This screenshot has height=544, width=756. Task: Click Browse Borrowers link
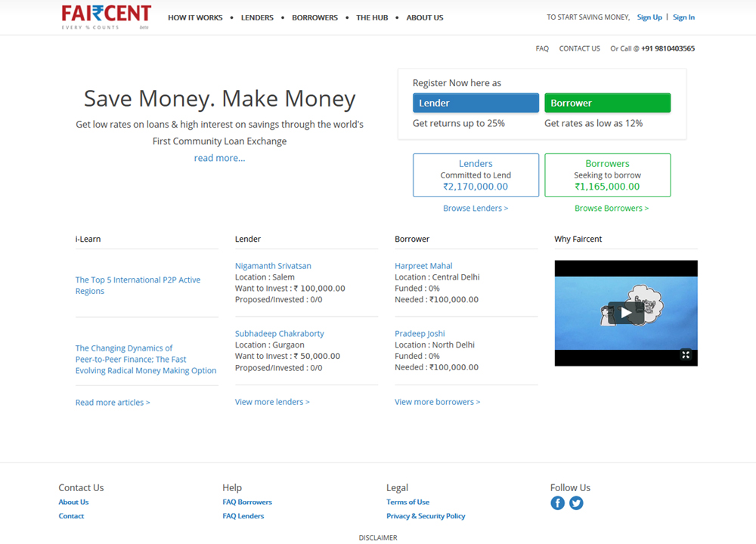pyautogui.click(x=612, y=209)
